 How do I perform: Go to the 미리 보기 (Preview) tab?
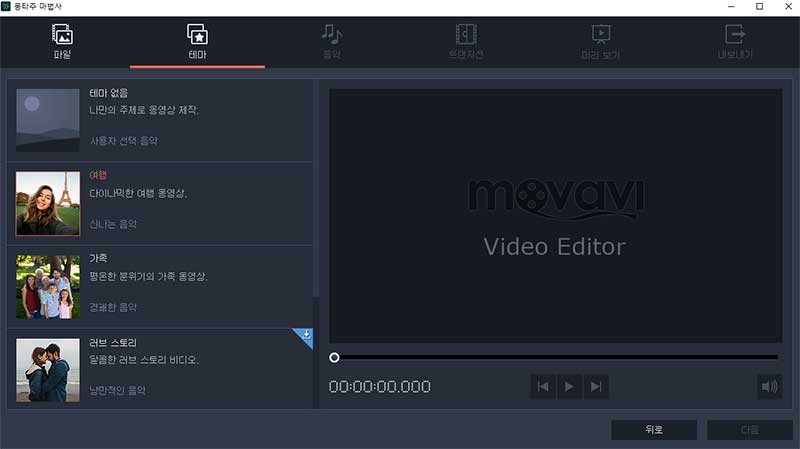[x=601, y=42]
